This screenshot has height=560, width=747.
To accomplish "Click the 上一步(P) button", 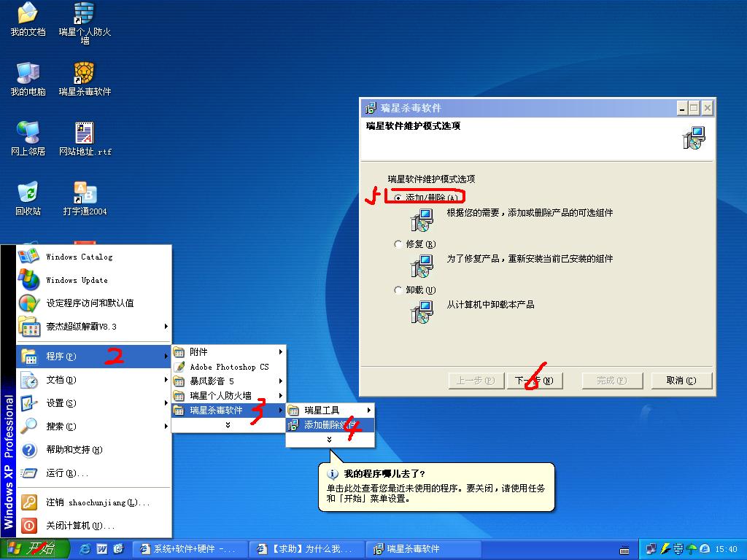I will click(476, 381).
